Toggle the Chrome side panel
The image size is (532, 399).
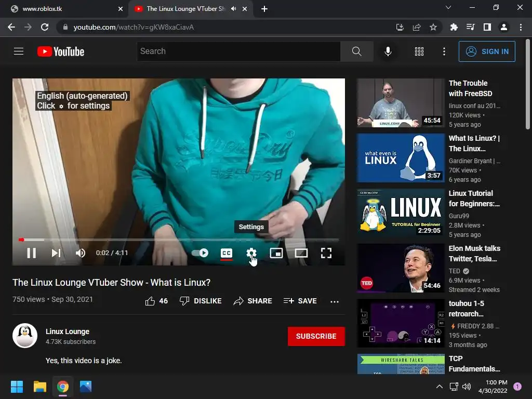coord(487,27)
